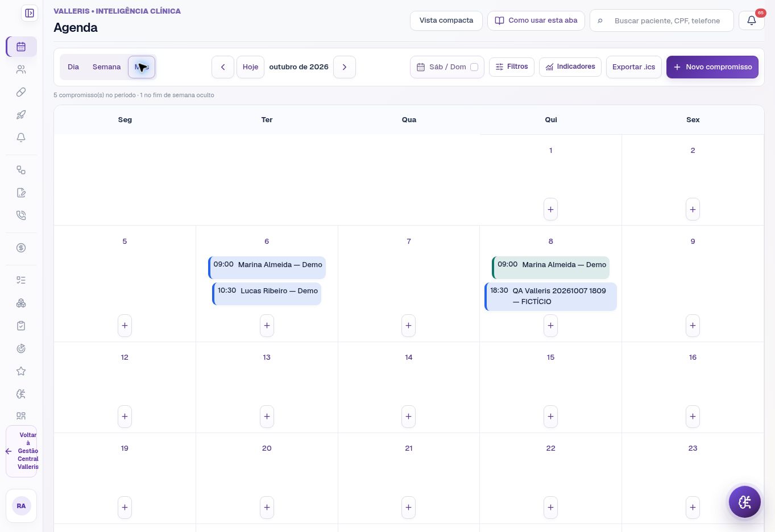The width and height of the screenshot is (775, 532).
Task: Jump to today with Hoje button
Action: (250, 67)
